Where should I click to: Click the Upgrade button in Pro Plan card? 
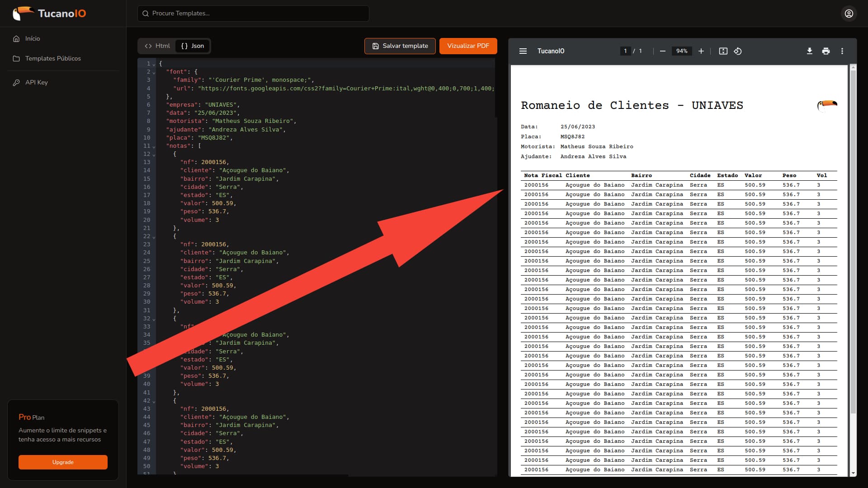click(63, 462)
